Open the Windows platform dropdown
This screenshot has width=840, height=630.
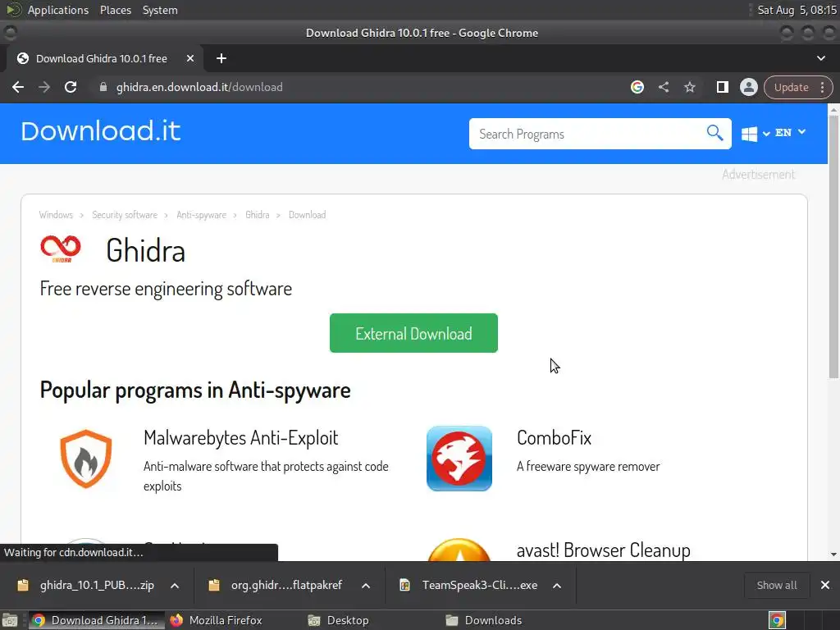(x=755, y=134)
